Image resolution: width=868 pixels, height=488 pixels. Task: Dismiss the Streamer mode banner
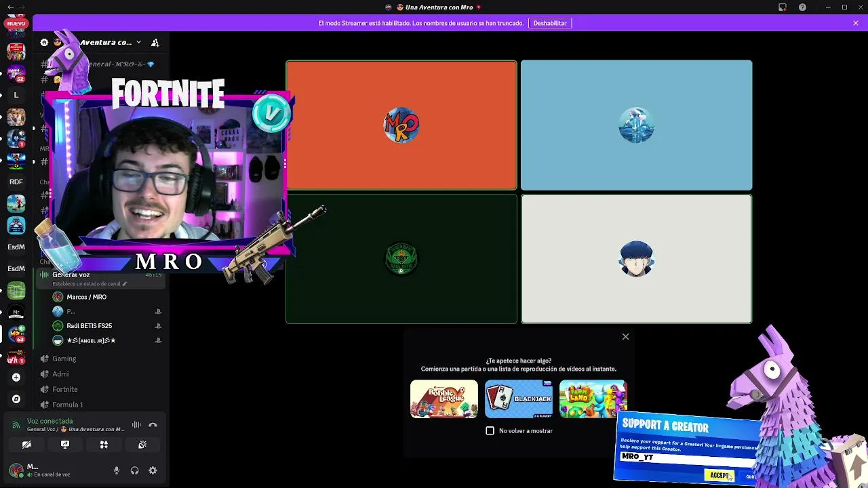pyautogui.click(x=856, y=23)
